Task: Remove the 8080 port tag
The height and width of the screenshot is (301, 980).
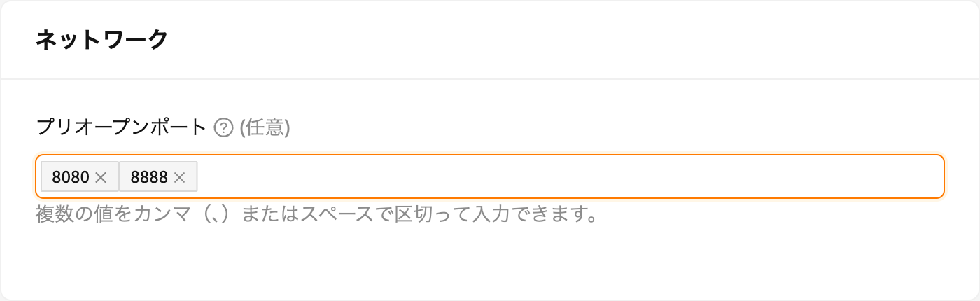Action: 101,178
